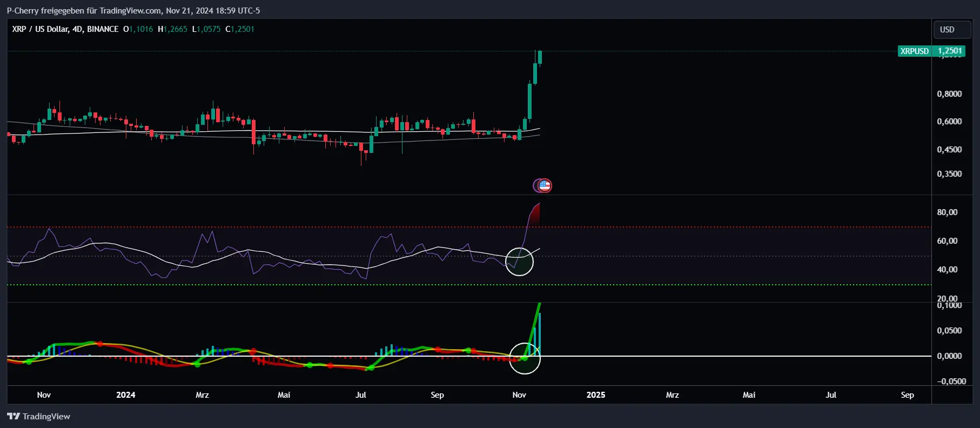Image resolution: width=980 pixels, height=428 pixels.
Task: Click the current price tag 1,2501
Action: tap(950, 51)
